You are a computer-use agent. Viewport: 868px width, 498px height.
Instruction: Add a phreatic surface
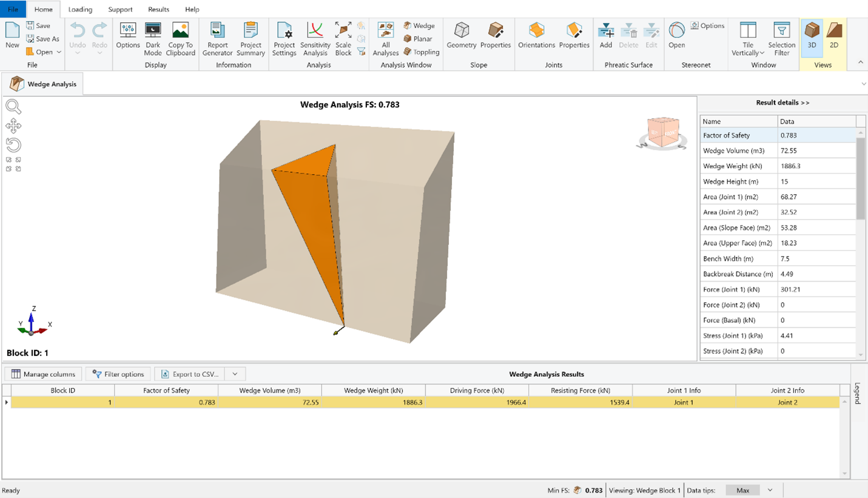click(605, 36)
